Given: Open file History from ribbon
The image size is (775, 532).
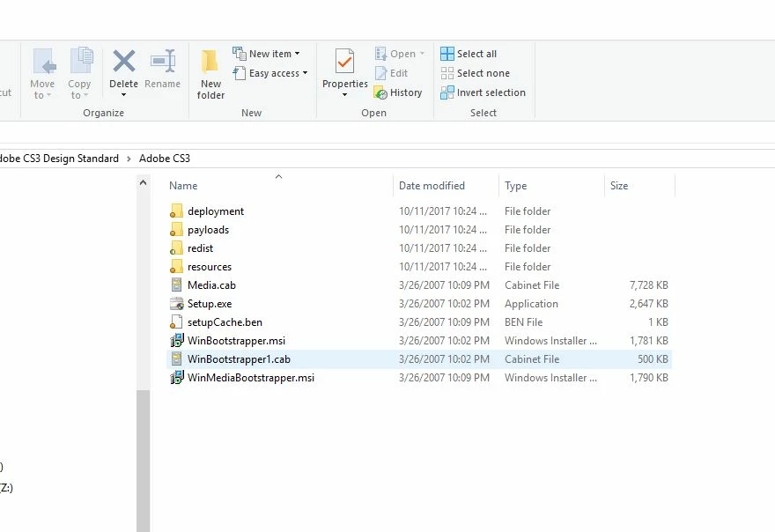Looking at the screenshot, I should pyautogui.click(x=398, y=92).
